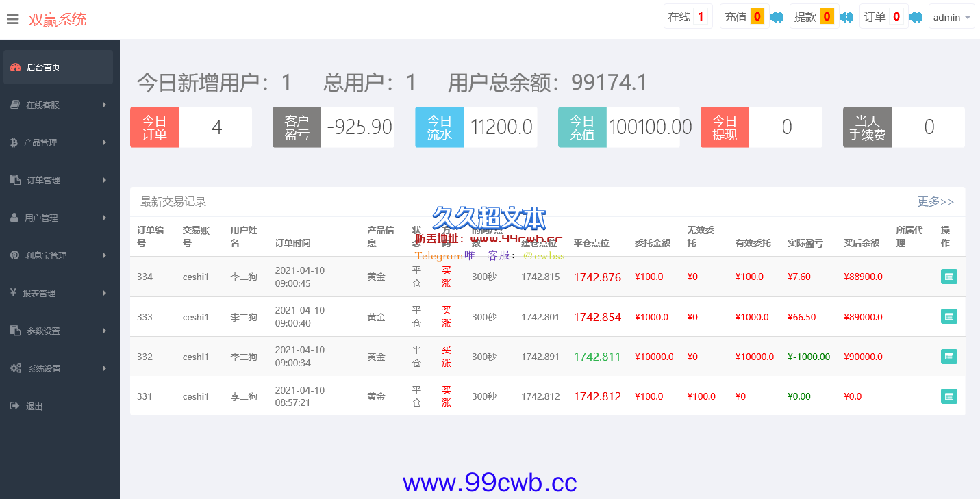Screen dimensions: 980x499
Task: Expand the 订单管理 submenu arrow
Action: tap(105, 180)
